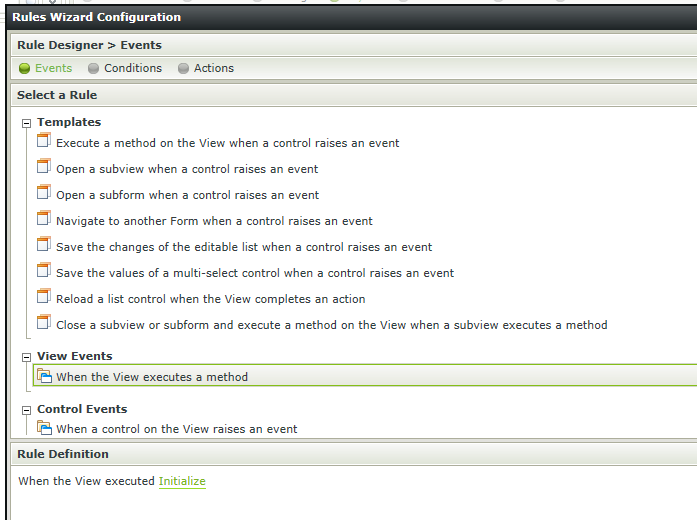The width and height of the screenshot is (697, 520).
Task: Collapse the View Events section
Action: [x=27, y=357]
